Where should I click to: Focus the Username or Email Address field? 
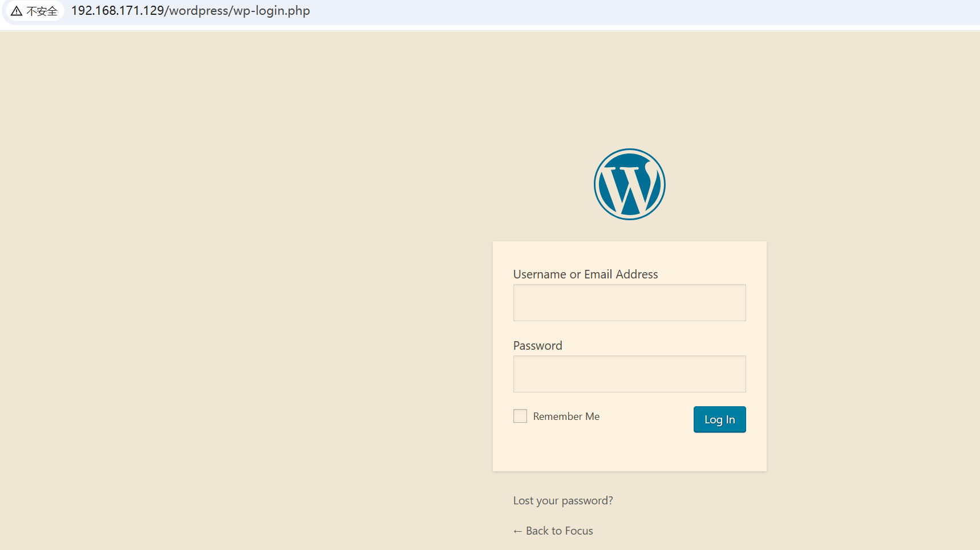pyautogui.click(x=629, y=302)
